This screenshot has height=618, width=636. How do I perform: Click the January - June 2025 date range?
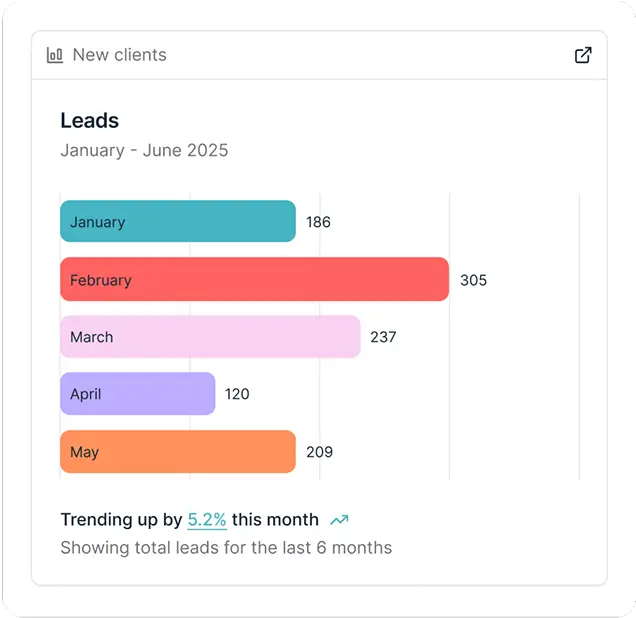point(144,151)
